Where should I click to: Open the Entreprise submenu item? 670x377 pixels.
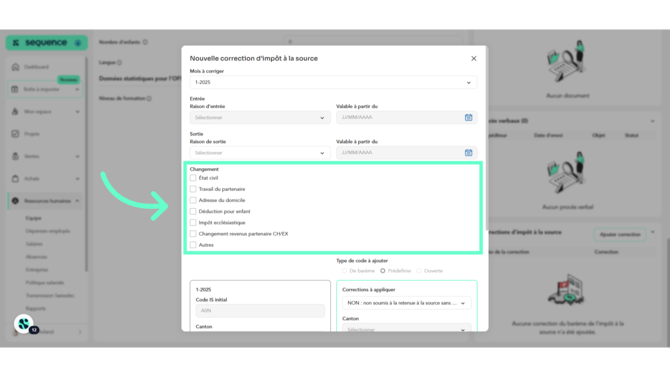point(37,270)
